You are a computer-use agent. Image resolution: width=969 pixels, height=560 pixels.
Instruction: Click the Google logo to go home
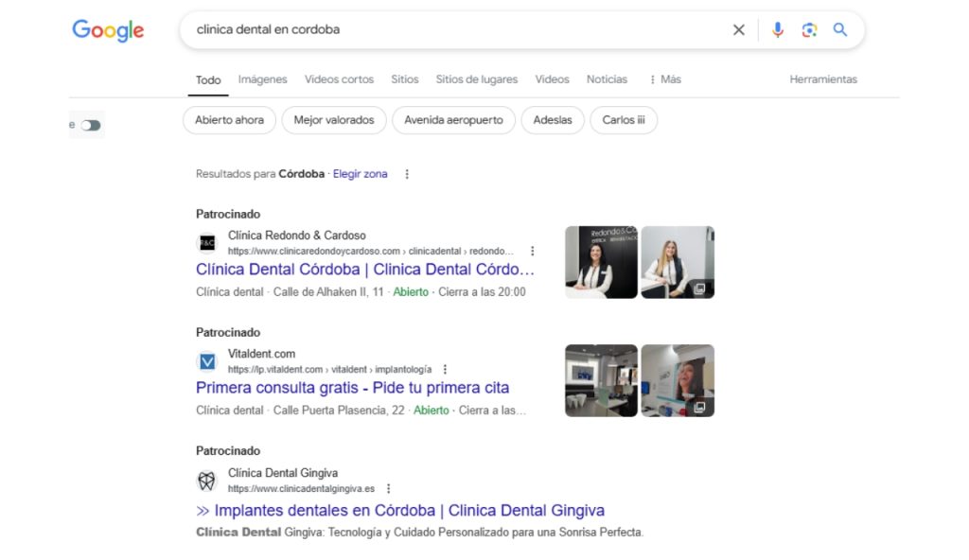click(107, 29)
